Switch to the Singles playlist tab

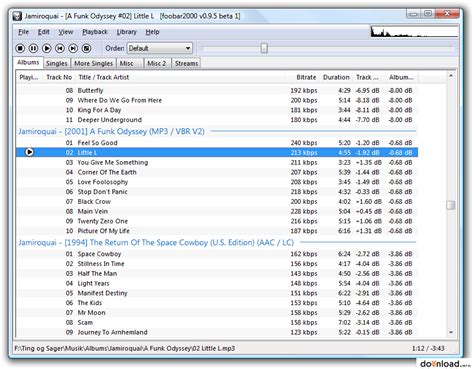57,63
